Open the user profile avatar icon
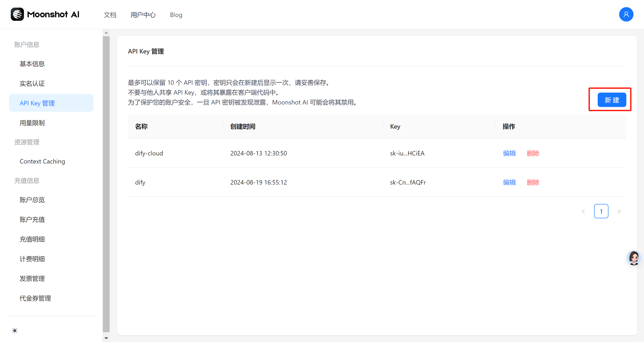This screenshot has width=644, height=342. click(626, 15)
